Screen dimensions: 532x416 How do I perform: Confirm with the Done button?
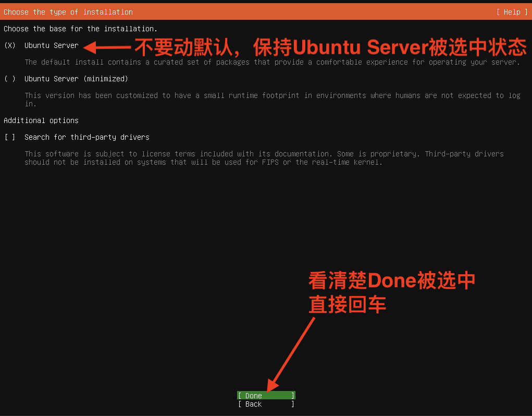click(x=266, y=396)
